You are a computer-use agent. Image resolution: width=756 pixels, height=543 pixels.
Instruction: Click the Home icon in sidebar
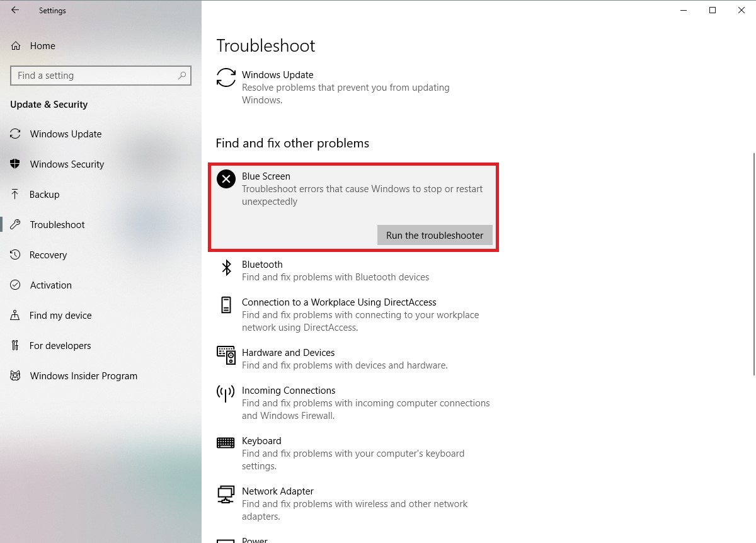coord(16,46)
